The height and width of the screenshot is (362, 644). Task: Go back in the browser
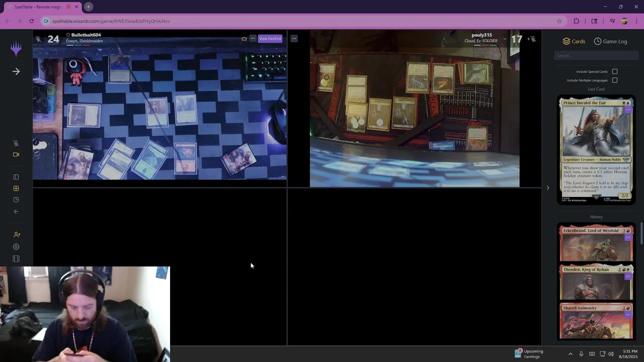7,21
